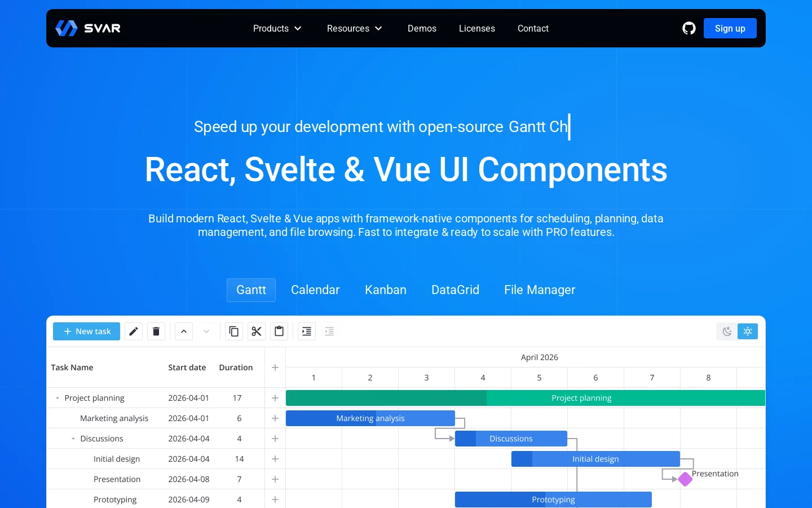Open the Products dropdown menu

(277, 28)
